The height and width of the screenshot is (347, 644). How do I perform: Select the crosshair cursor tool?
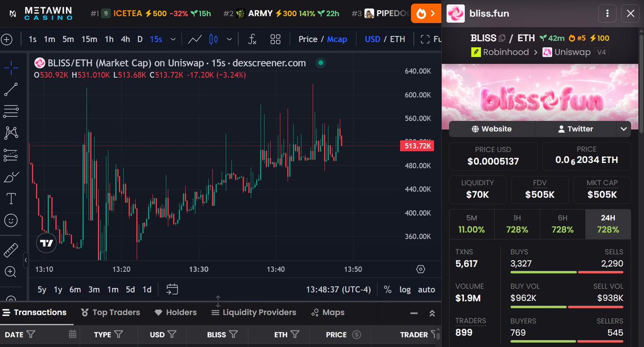click(x=11, y=68)
